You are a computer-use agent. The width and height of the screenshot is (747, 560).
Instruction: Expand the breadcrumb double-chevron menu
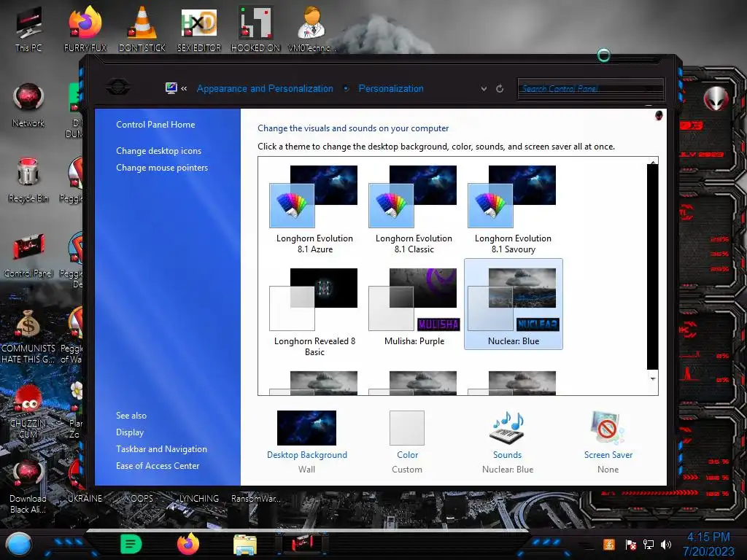click(184, 88)
